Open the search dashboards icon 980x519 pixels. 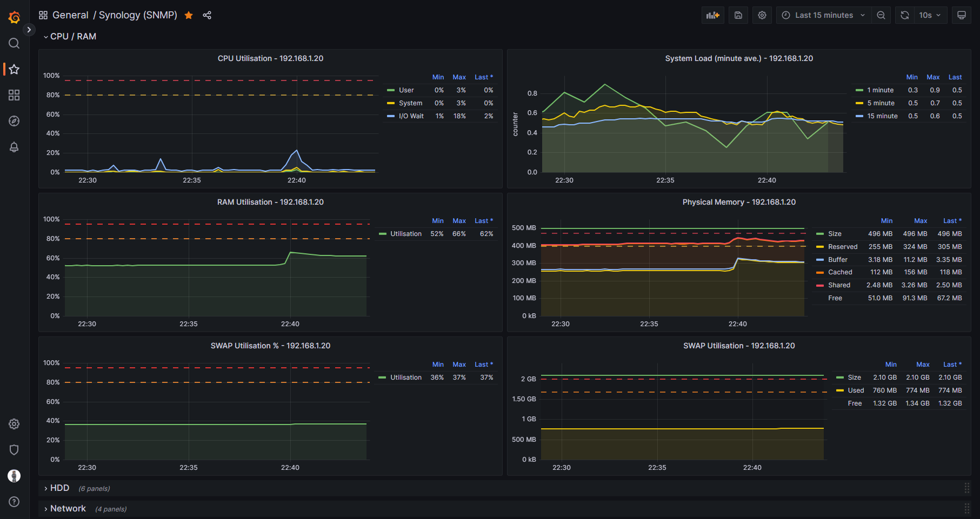[x=14, y=43]
